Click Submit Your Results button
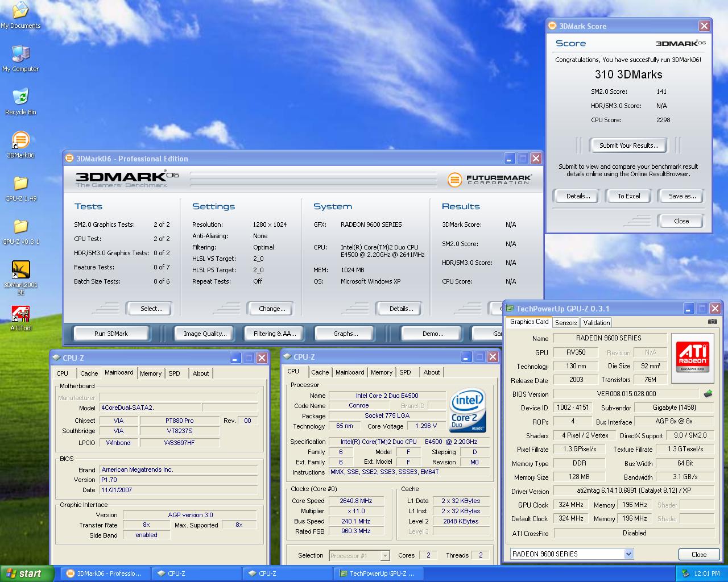Viewport: 728px width, 582px height. click(x=628, y=145)
